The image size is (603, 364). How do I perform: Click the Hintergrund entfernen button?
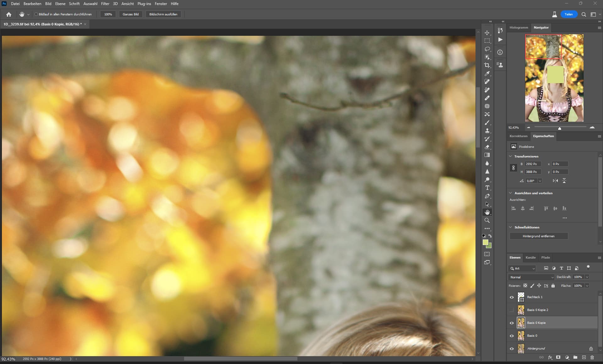(538, 236)
